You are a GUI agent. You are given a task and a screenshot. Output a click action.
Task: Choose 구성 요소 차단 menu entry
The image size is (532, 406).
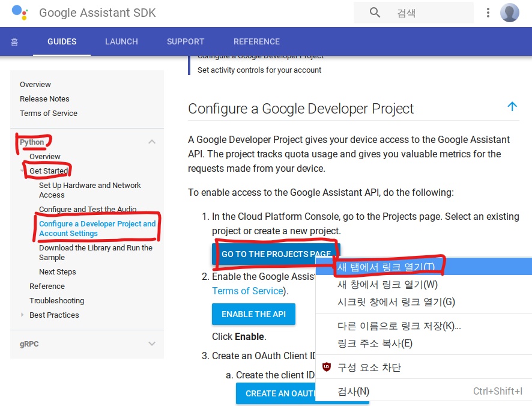tap(424, 368)
